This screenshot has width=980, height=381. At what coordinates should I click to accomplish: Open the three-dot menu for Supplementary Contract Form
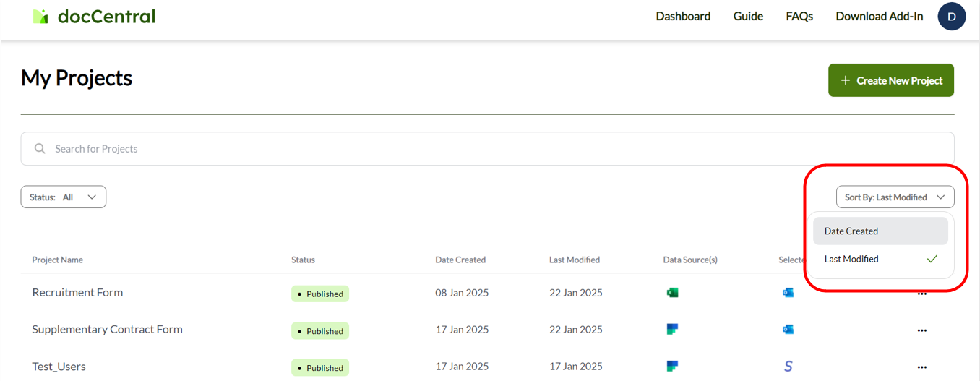[921, 330]
